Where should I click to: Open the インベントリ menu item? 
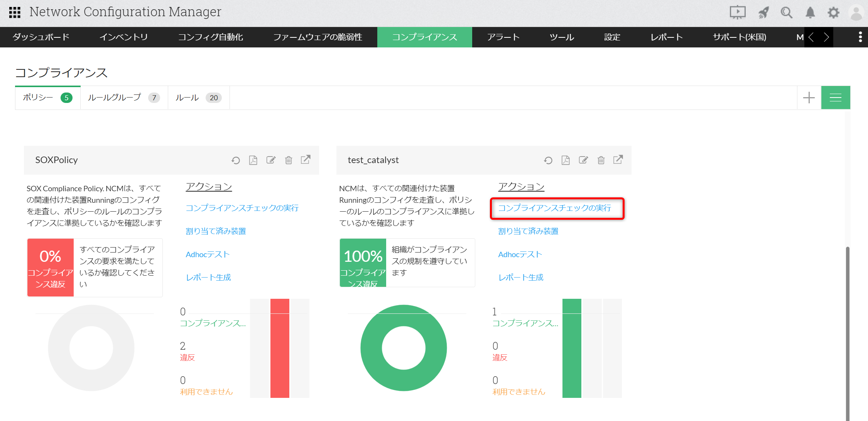pos(123,37)
